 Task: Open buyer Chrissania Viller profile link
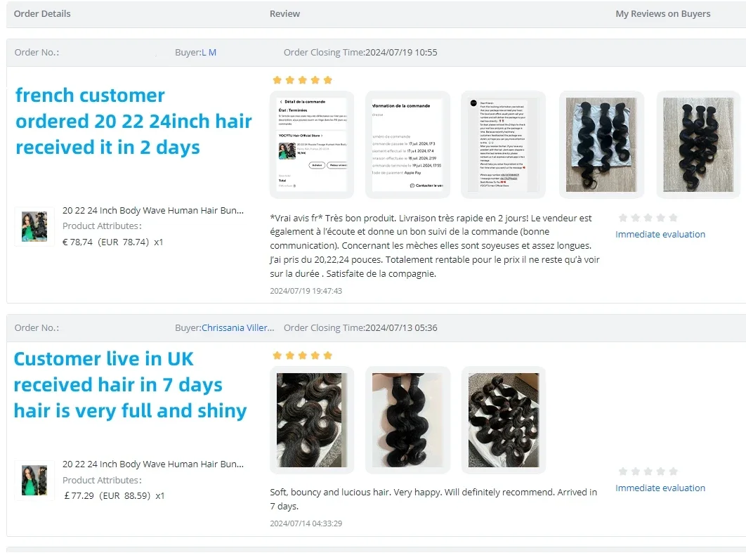point(238,328)
